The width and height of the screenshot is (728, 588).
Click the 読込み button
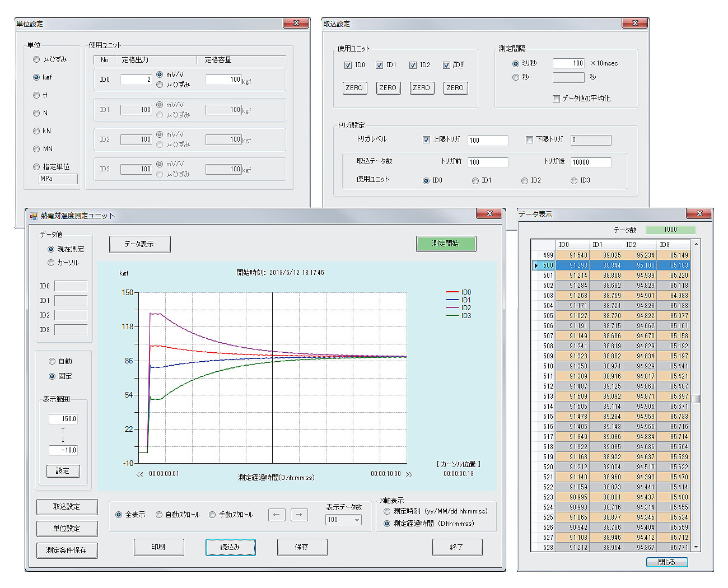coord(230,547)
